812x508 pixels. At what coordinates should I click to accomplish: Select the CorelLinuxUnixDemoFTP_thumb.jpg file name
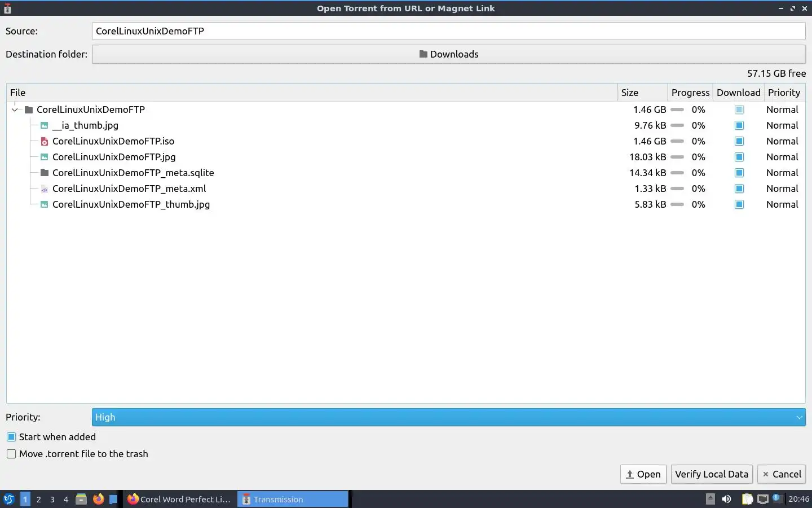(131, 204)
